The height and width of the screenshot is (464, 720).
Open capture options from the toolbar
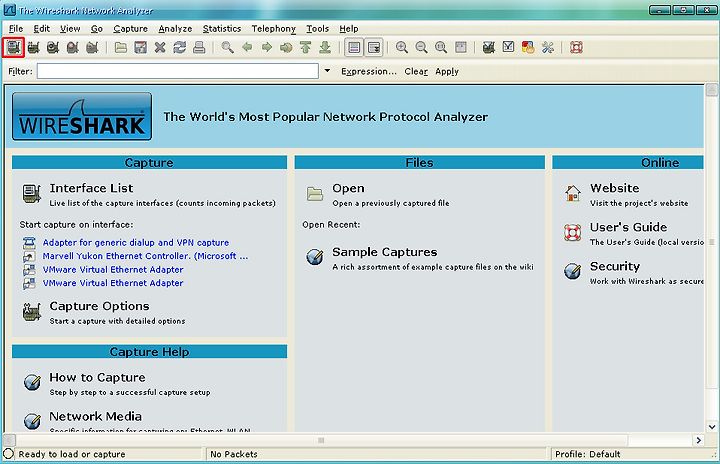coord(33,47)
